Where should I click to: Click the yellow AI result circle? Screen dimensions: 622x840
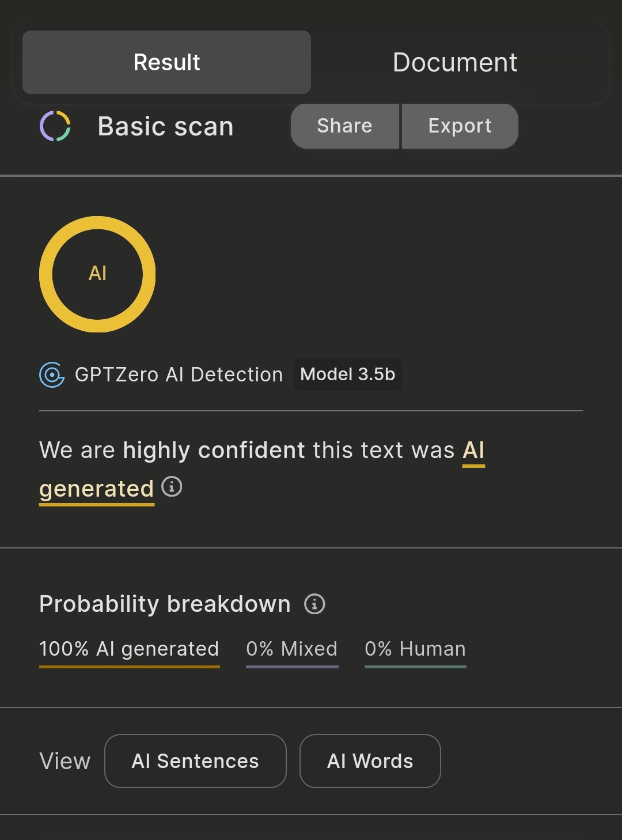(x=97, y=274)
